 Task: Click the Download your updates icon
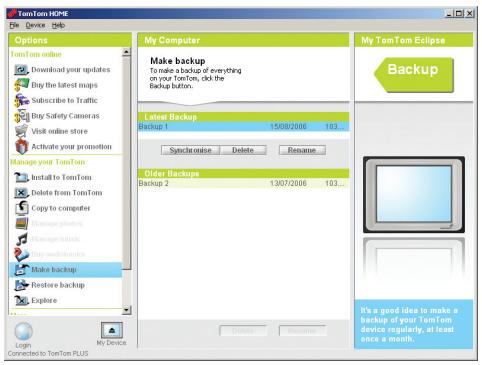coord(21,70)
